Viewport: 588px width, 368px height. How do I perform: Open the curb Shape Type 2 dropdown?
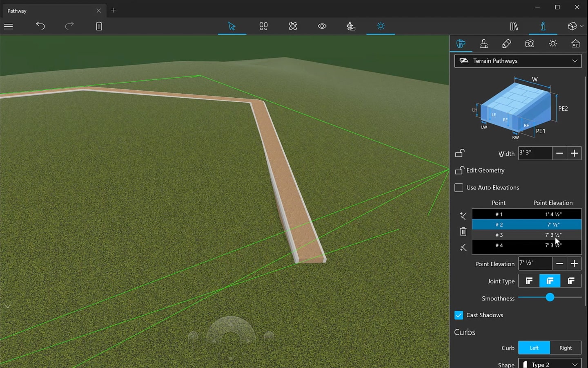click(x=550, y=364)
